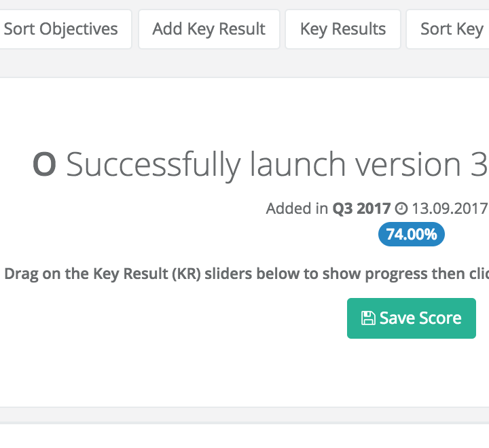This screenshot has height=448, width=489.
Task: Switch to the Key Results tab
Action: (x=343, y=29)
